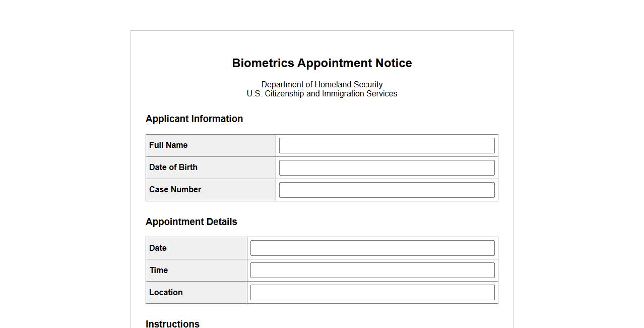The height and width of the screenshot is (328, 644).
Task: Select the Case Number input field
Action: click(x=387, y=190)
